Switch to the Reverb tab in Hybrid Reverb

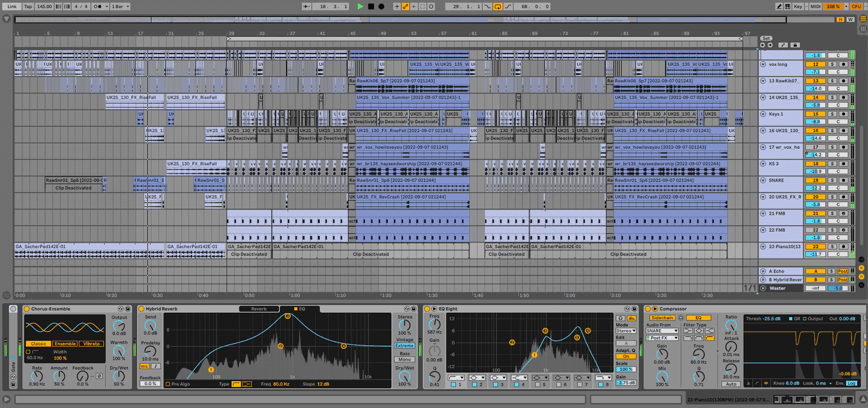tap(259, 309)
